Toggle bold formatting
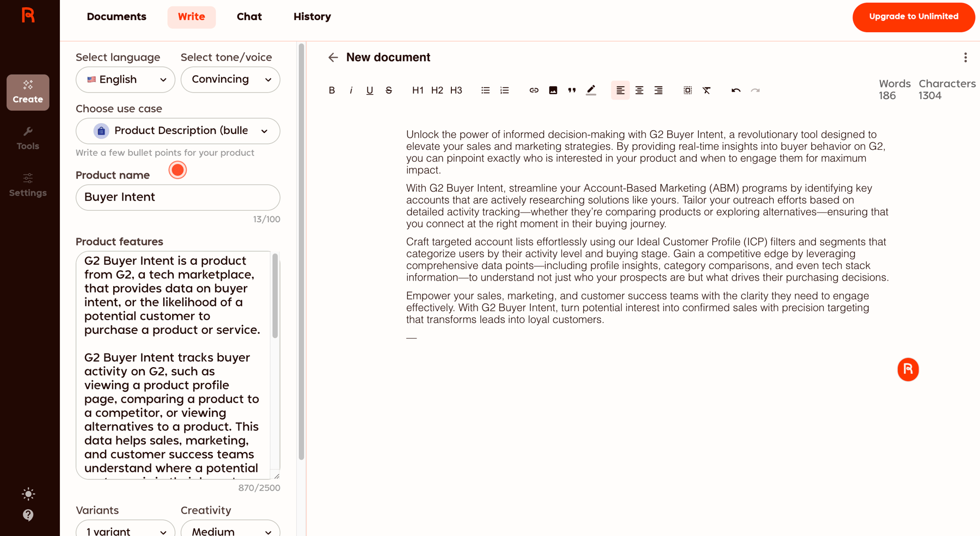The image size is (980, 536). [x=332, y=90]
